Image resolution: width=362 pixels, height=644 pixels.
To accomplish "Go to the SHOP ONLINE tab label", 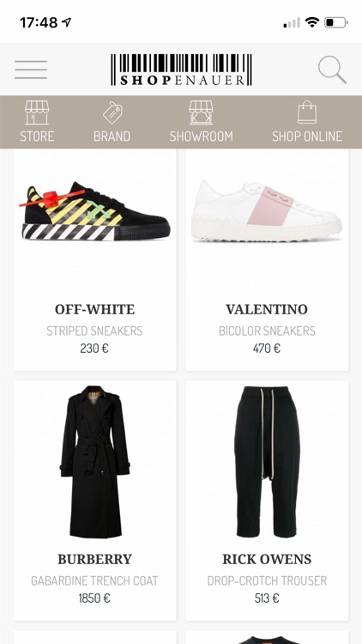I will point(307,137).
